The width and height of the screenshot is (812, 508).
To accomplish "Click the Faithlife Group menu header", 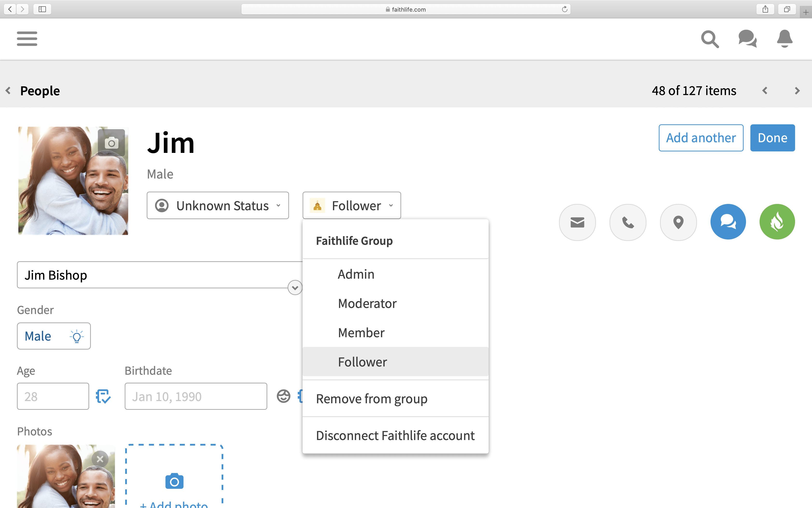I will point(354,241).
